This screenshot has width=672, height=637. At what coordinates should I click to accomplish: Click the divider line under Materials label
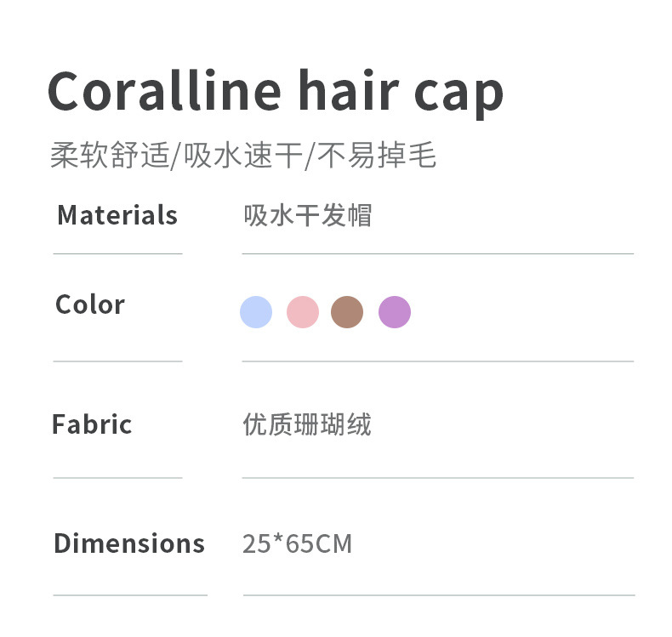[117, 253]
